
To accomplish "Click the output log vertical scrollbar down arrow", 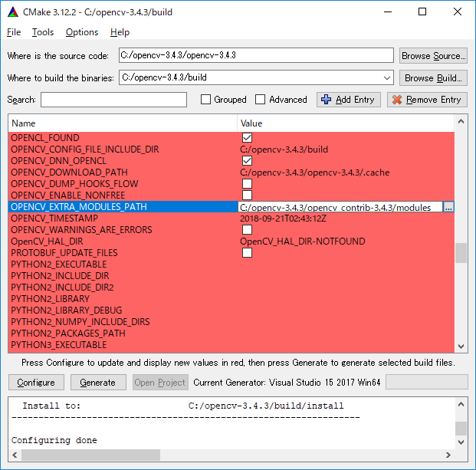I will pos(461,442).
